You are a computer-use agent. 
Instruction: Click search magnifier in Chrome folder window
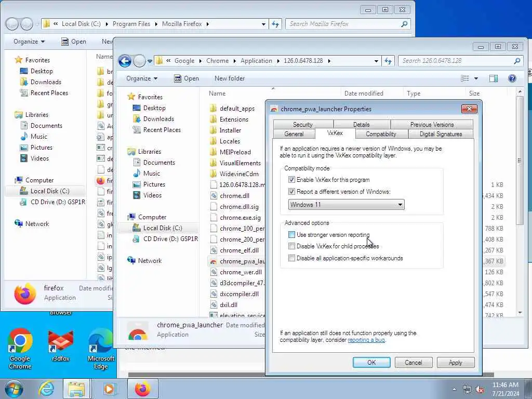tap(517, 61)
